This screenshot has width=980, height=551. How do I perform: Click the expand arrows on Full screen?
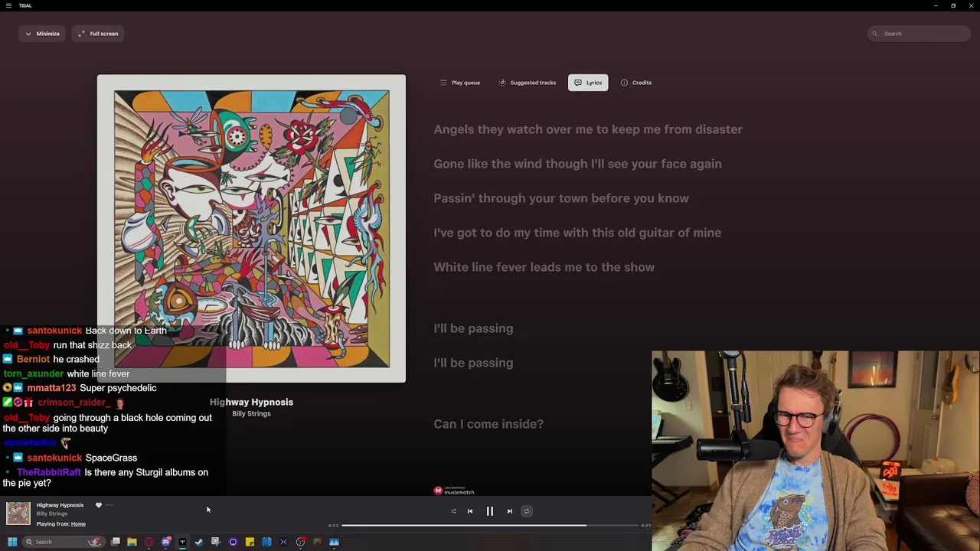click(x=81, y=34)
